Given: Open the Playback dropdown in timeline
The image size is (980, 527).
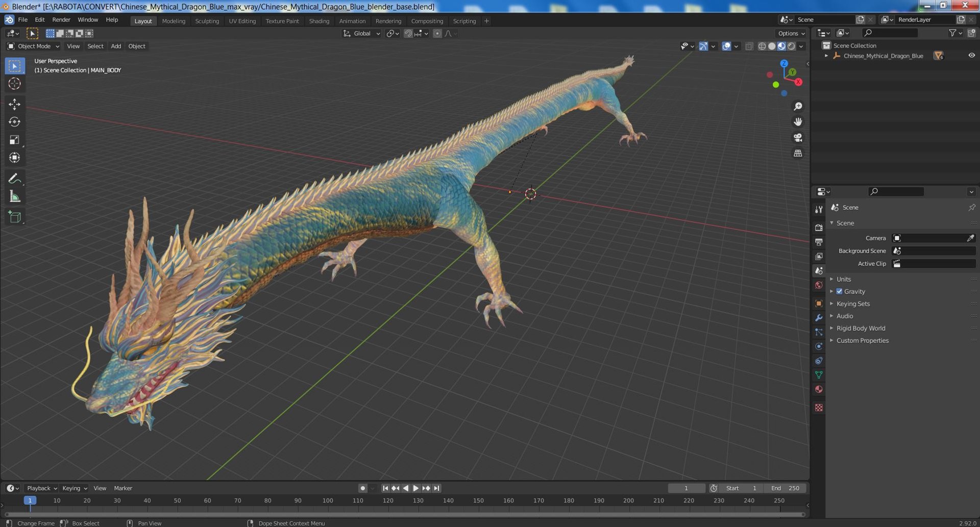Looking at the screenshot, I should (x=42, y=488).
